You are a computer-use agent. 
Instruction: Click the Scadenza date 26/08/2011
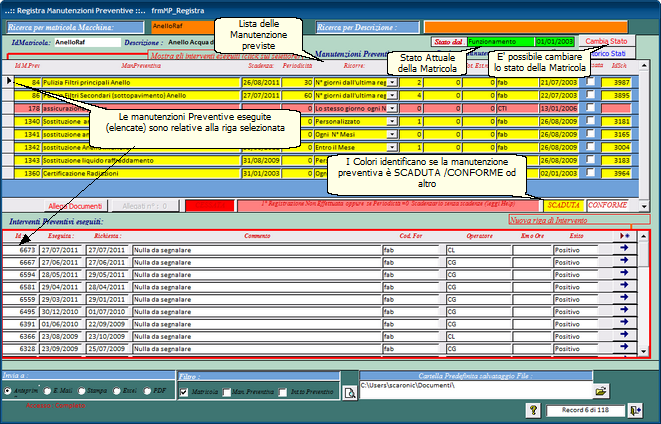tap(261, 83)
